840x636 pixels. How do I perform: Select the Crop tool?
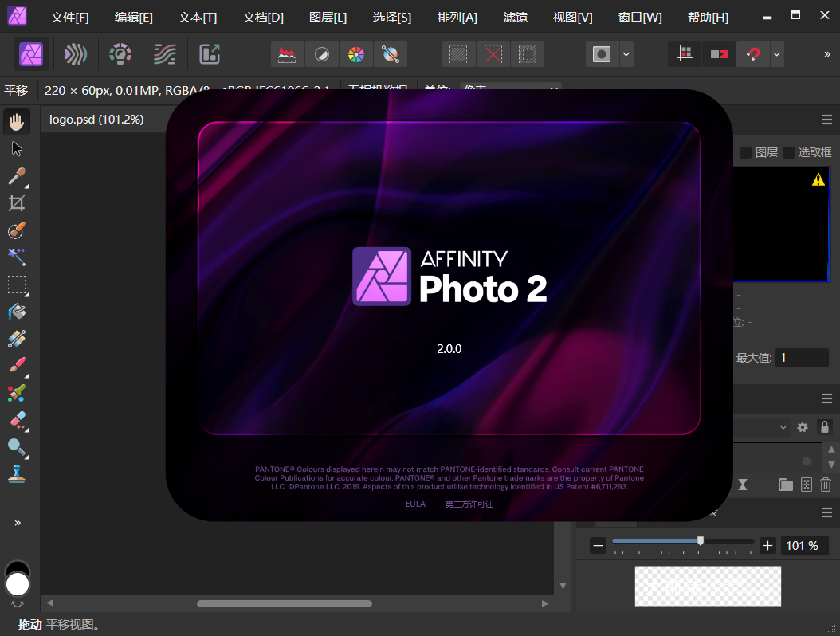pyautogui.click(x=17, y=203)
